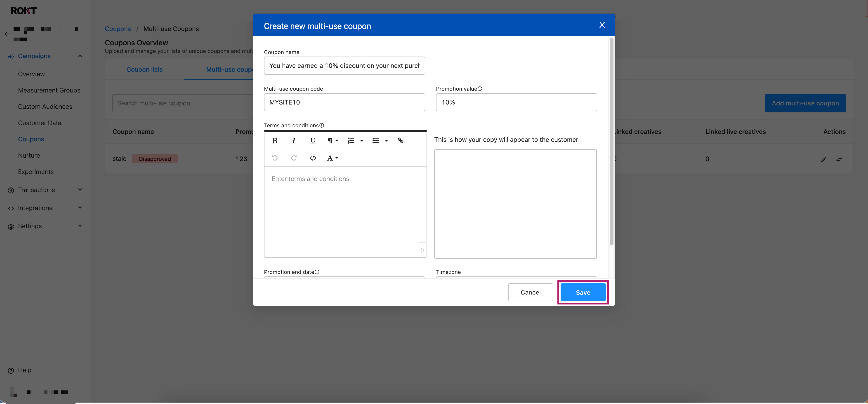Switch editor to code view
Viewport: 868px width, 404px height.
point(313,158)
